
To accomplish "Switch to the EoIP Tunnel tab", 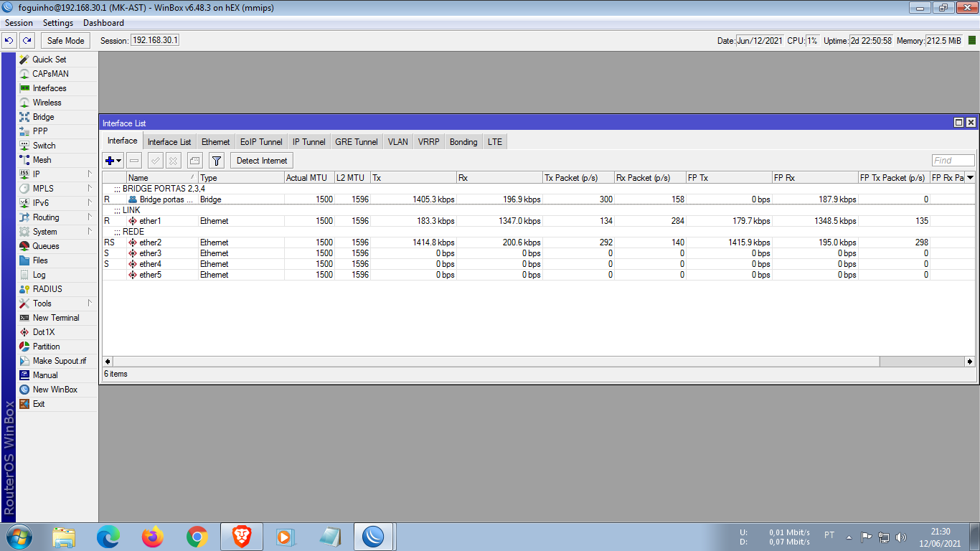I will click(261, 142).
